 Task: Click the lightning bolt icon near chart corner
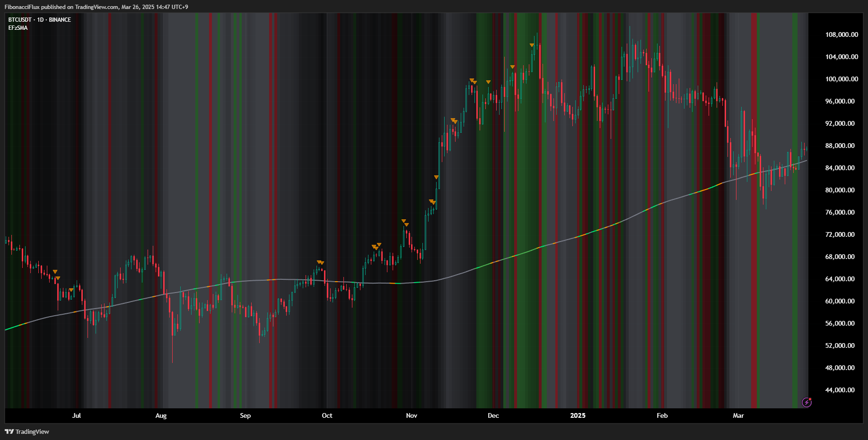point(807,402)
